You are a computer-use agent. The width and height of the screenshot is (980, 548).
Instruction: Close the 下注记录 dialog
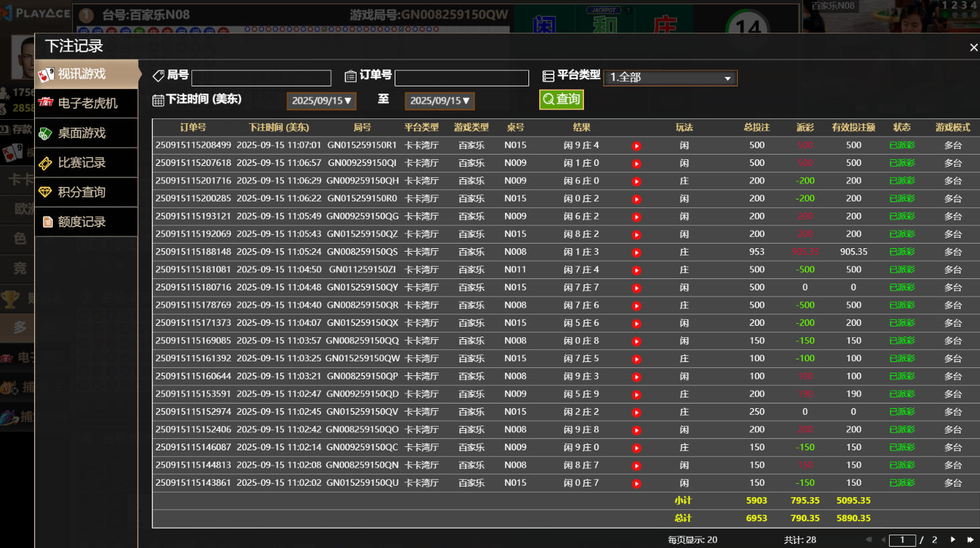(973, 48)
